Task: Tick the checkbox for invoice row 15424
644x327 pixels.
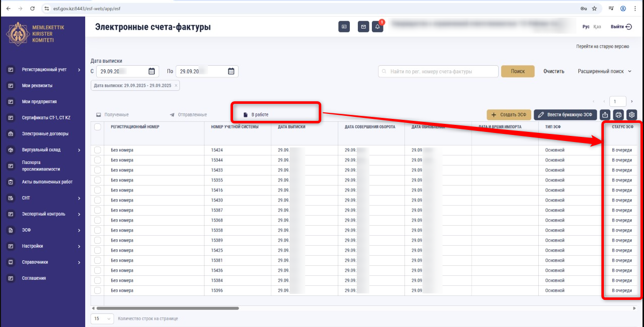Action: pyautogui.click(x=98, y=150)
